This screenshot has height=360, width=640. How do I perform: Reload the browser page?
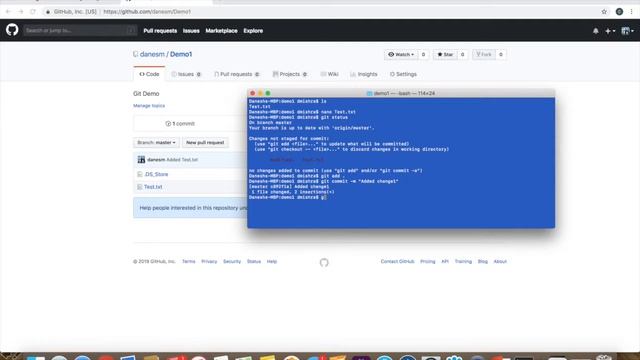click(x=33, y=12)
